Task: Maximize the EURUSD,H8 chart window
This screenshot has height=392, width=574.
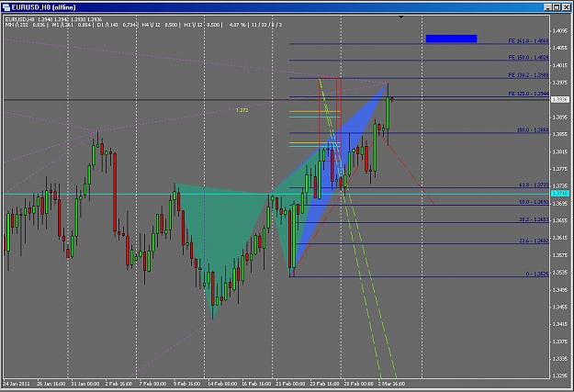Action: (x=557, y=7)
